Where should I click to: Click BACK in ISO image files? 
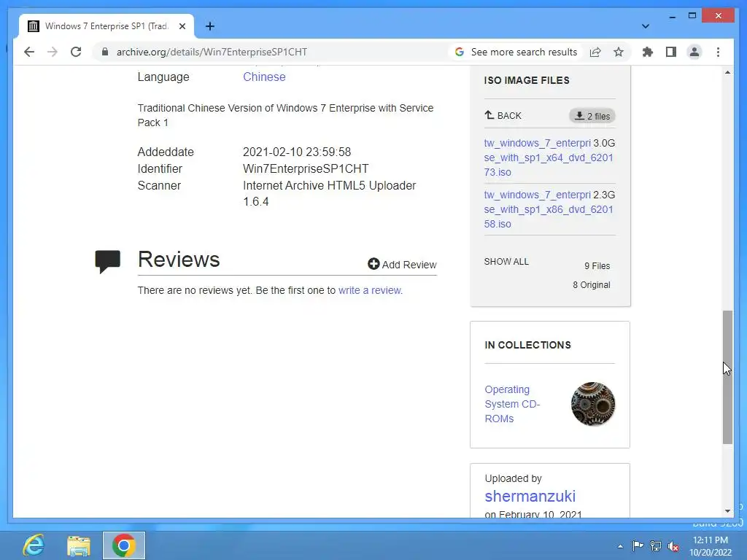503,115
